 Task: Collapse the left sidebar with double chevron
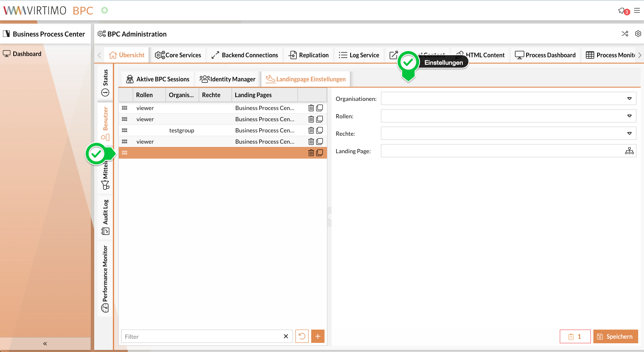coord(45,344)
